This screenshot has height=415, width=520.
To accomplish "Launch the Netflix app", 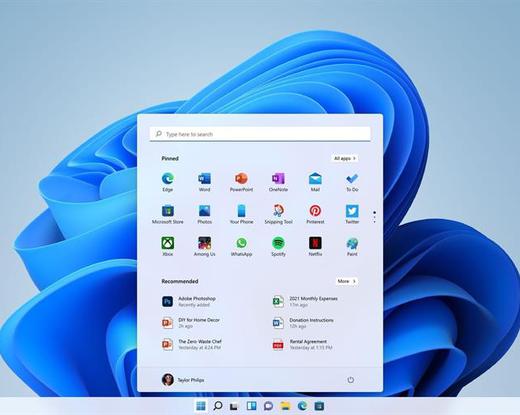I will 315,247.
